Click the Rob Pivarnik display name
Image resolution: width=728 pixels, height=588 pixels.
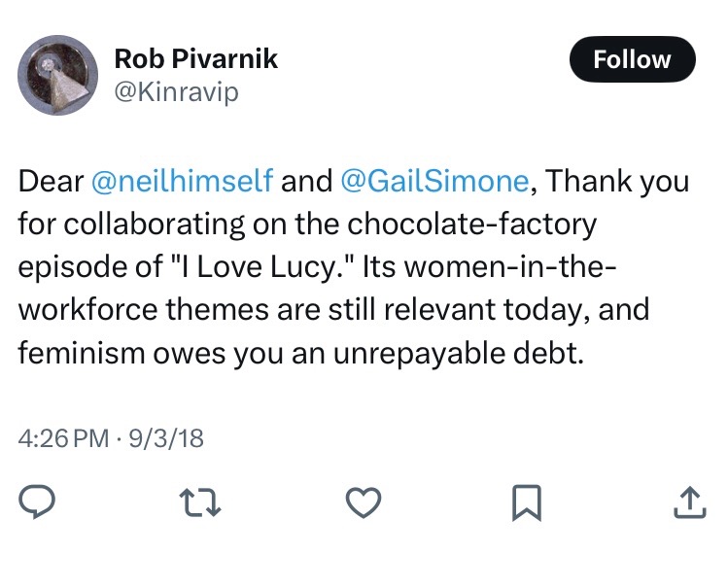(x=196, y=58)
